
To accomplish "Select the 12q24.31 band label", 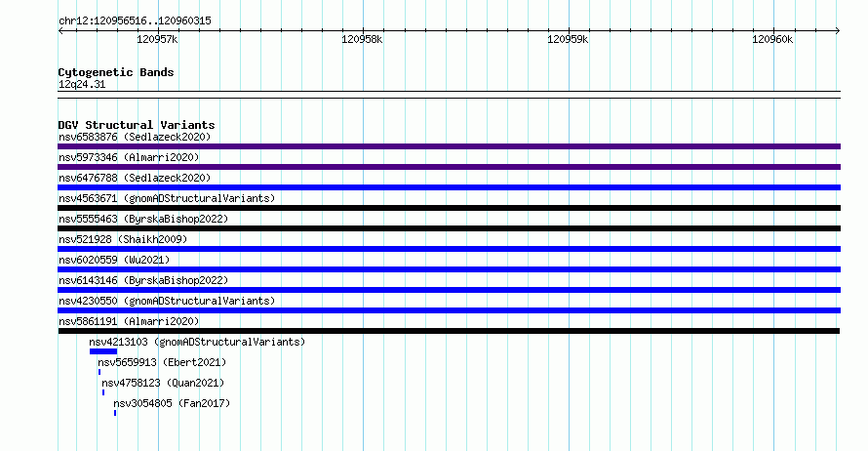I will 82,84.
